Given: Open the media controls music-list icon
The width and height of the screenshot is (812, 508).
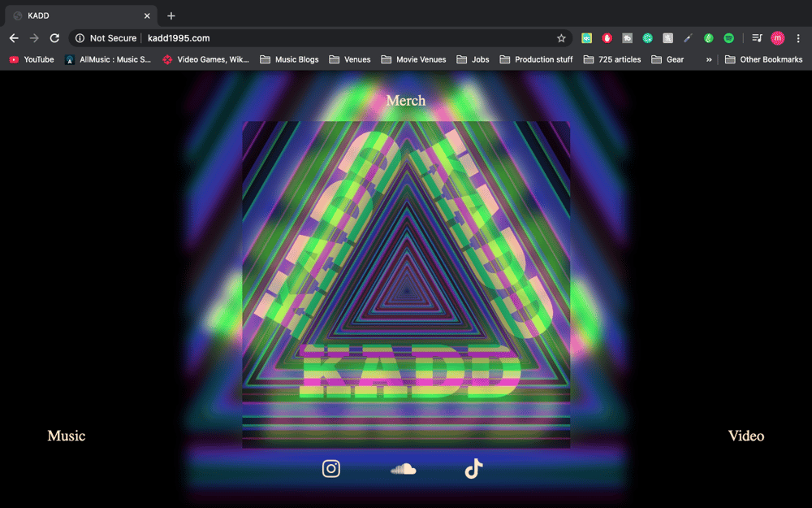Looking at the screenshot, I should [756, 37].
